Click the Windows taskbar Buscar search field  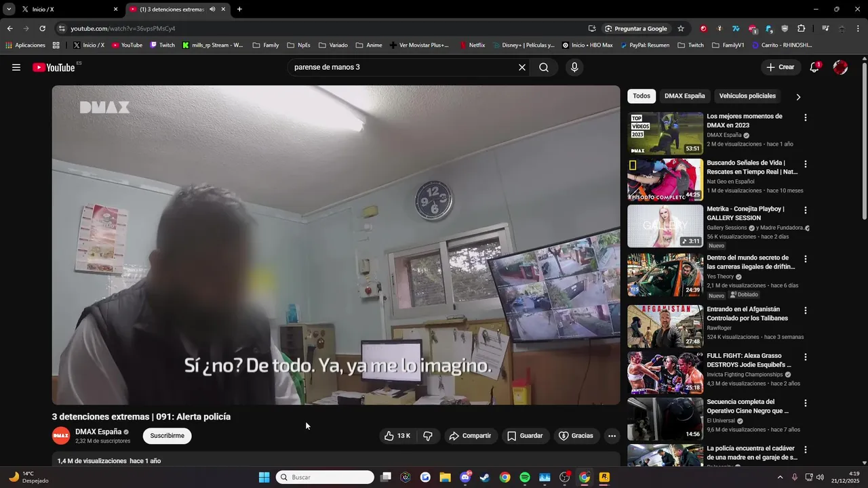(x=325, y=477)
